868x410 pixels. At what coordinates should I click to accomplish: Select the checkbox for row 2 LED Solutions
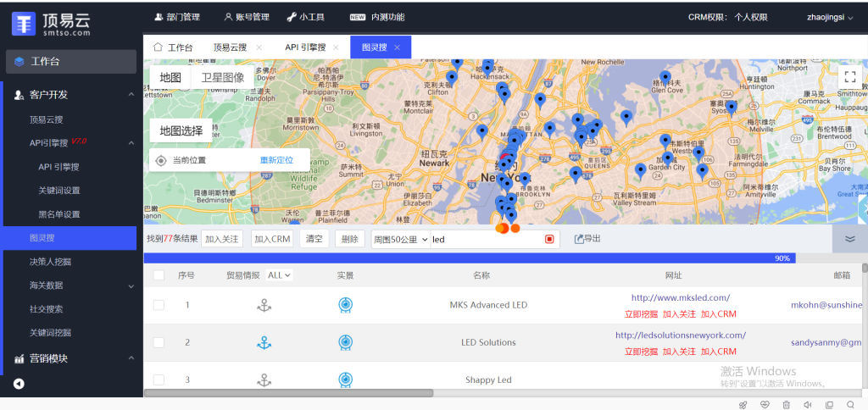pyautogui.click(x=159, y=342)
